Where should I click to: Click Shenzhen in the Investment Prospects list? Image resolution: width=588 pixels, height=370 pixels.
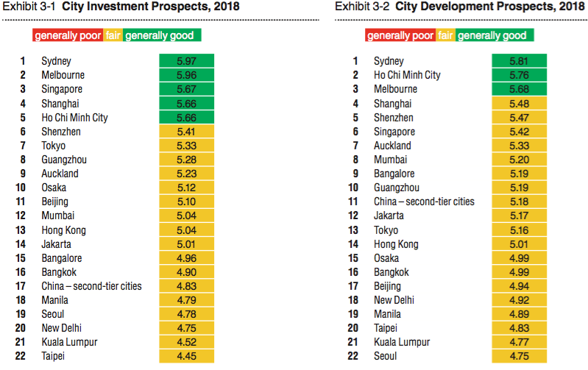(61, 132)
